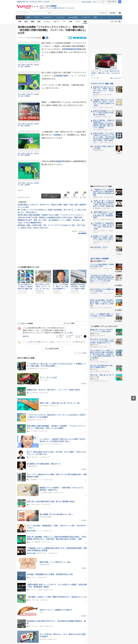Open the 国内 category tab
Screen dimensions: 138x644
[26, 21]
